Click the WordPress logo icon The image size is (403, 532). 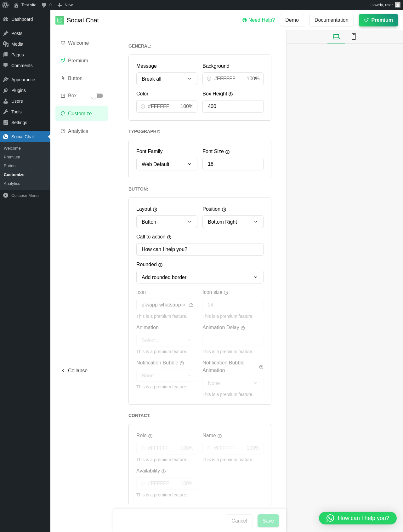[5, 5]
